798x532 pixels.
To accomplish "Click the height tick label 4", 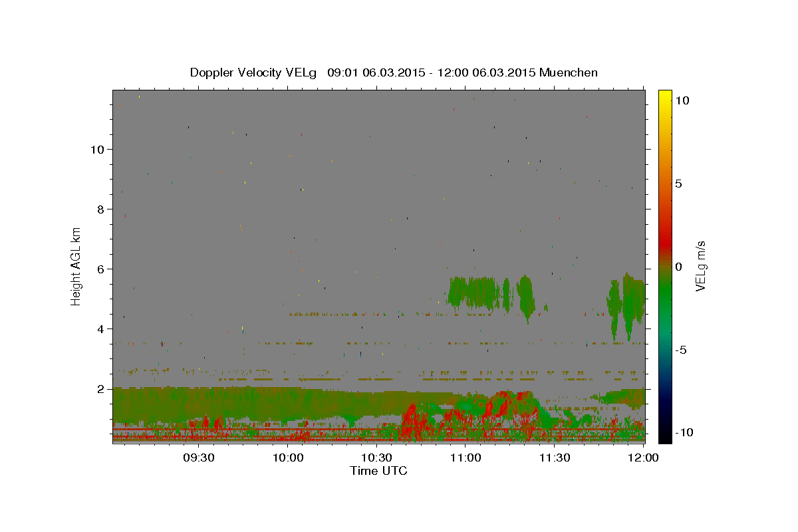I will 100,329.
